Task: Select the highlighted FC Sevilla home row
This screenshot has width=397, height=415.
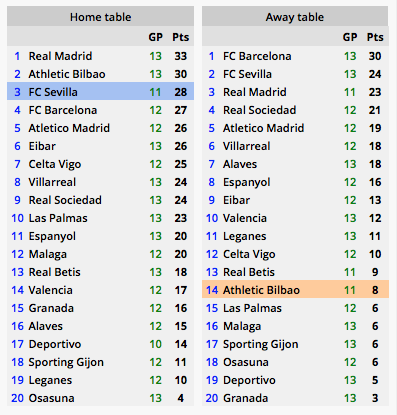Action: 100,91
